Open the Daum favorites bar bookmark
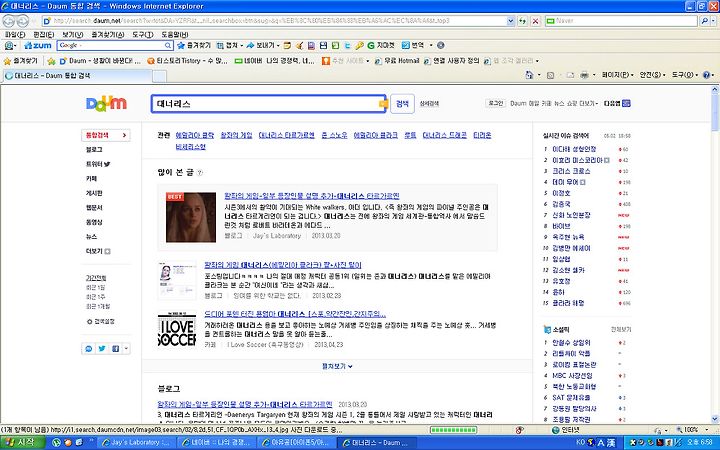 click(100, 61)
